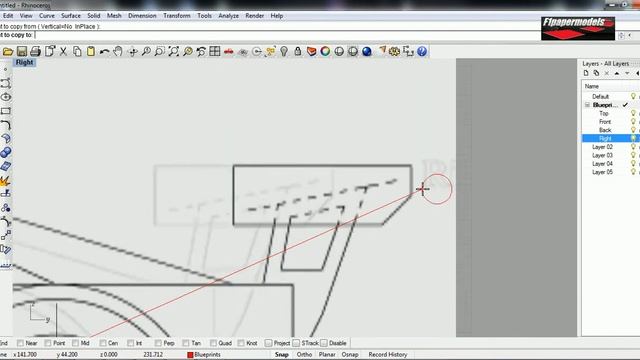Click the delete layer X icon

(607, 73)
